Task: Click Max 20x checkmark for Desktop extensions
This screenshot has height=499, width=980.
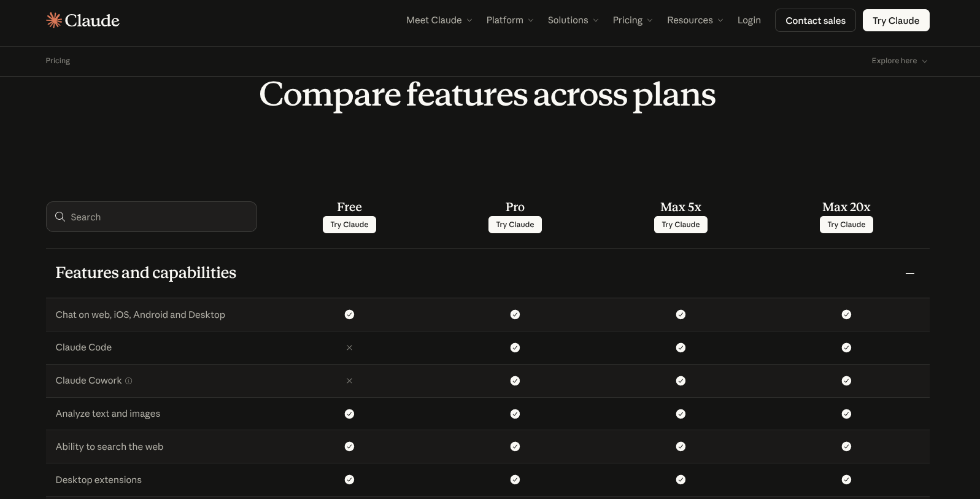Action: pos(846,480)
